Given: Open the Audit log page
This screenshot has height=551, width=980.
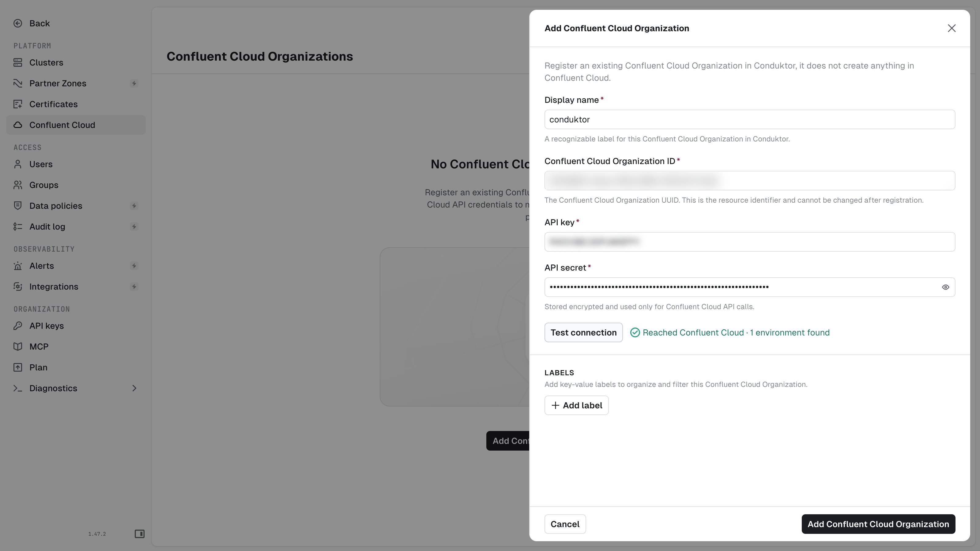Looking at the screenshot, I should point(76,227).
